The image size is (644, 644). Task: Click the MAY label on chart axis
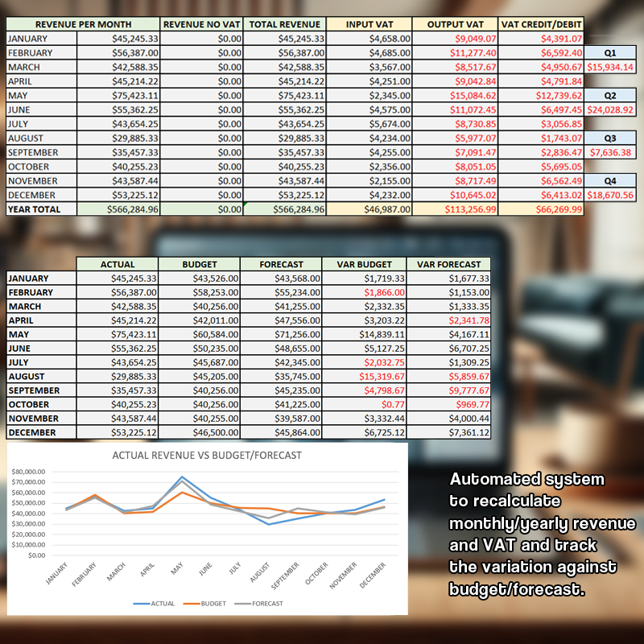coord(177,568)
